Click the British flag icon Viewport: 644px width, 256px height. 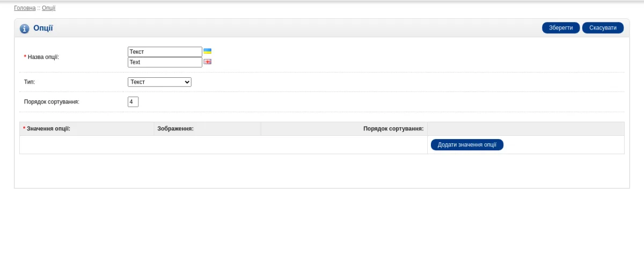[x=207, y=62]
